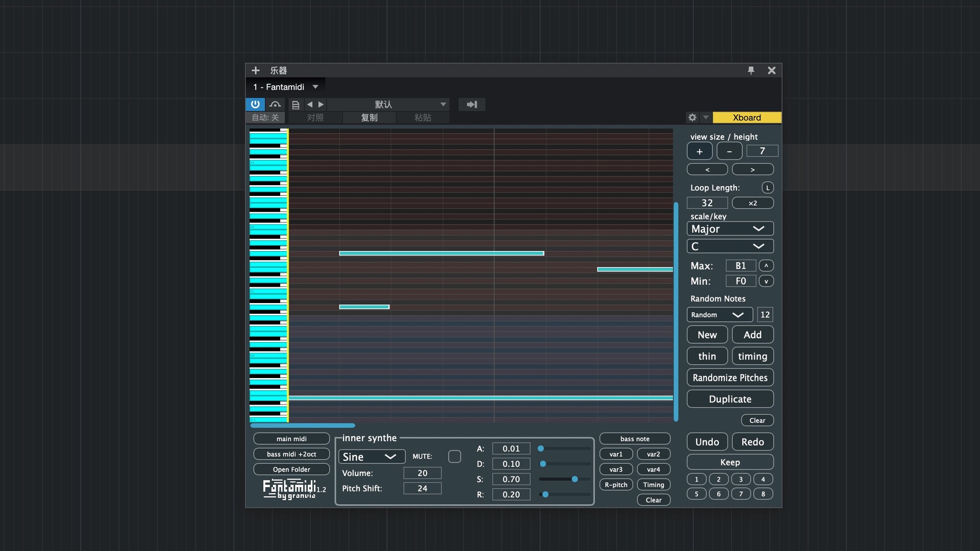Viewport: 980px width, 551px height.
Task: Open the Random notes mode dropdown
Action: [x=719, y=315]
